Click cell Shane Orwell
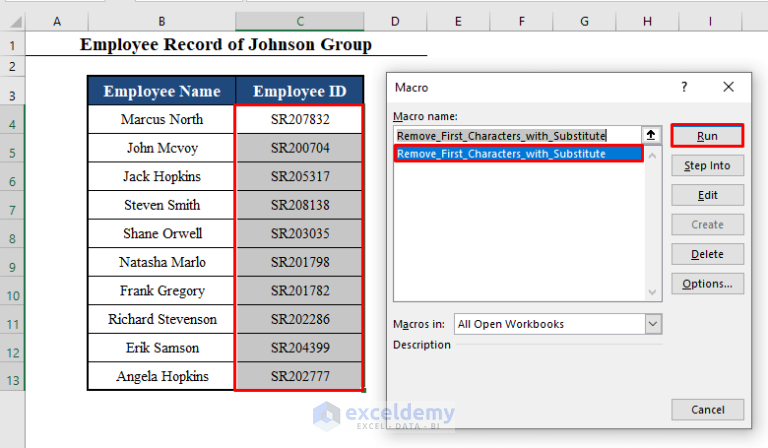This screenshot has height=448, width=768. [162, 234]
